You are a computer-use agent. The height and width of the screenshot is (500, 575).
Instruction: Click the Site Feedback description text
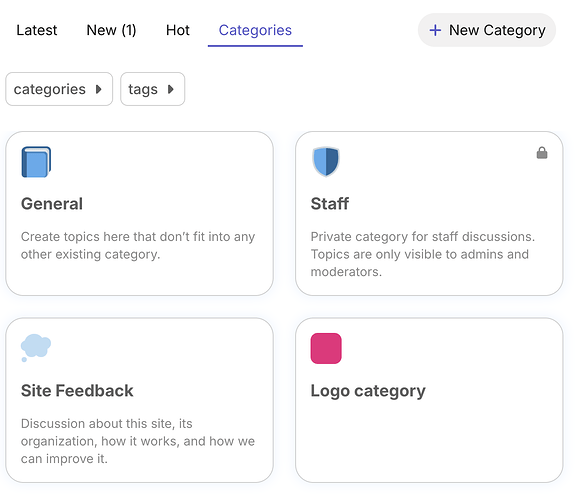(138, 441)
